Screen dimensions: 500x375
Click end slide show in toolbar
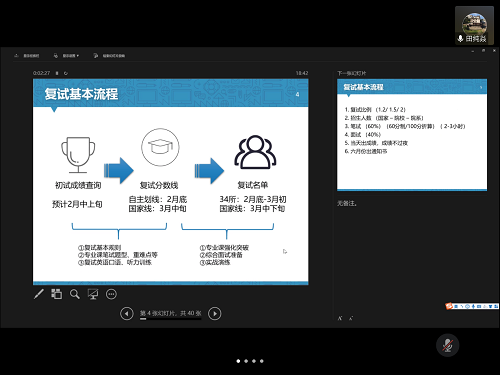(109, 56)
